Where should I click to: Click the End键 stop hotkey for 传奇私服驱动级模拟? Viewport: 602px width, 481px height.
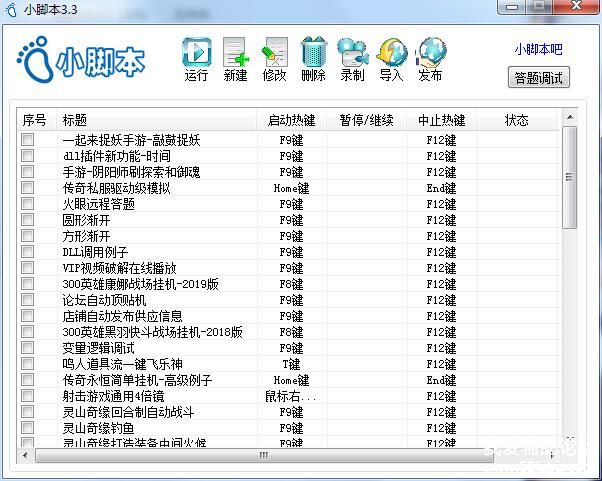[x=441, y=188]
